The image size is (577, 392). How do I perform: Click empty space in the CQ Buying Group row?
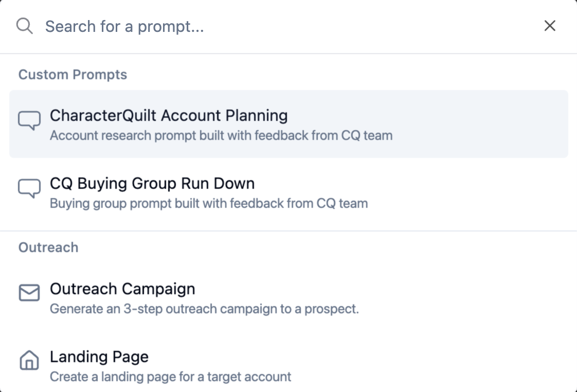[463, 193]
